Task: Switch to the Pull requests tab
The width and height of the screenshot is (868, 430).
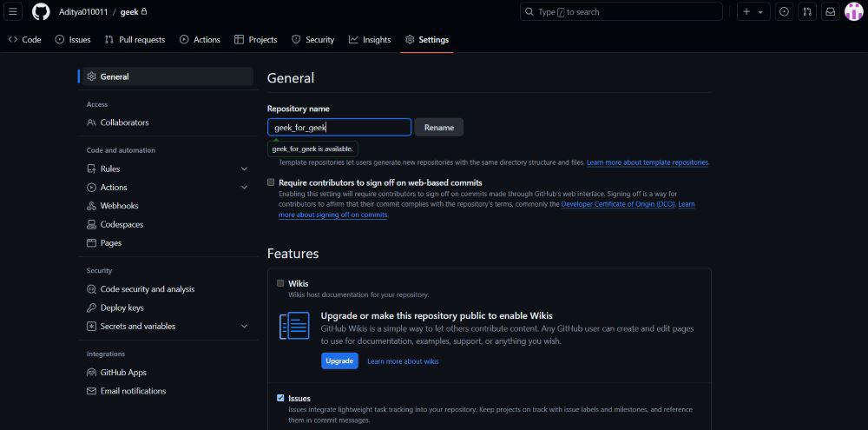Action: tap(135, 39)
